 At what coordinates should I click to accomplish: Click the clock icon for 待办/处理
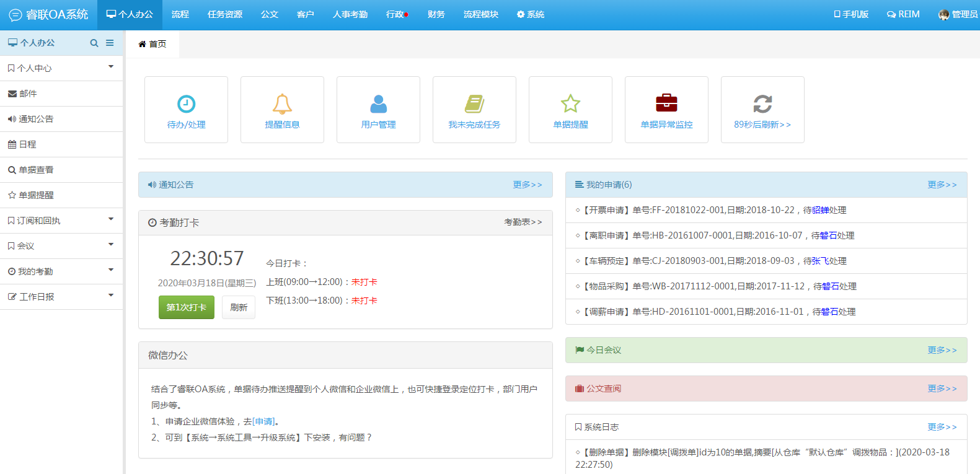point(186,104)
